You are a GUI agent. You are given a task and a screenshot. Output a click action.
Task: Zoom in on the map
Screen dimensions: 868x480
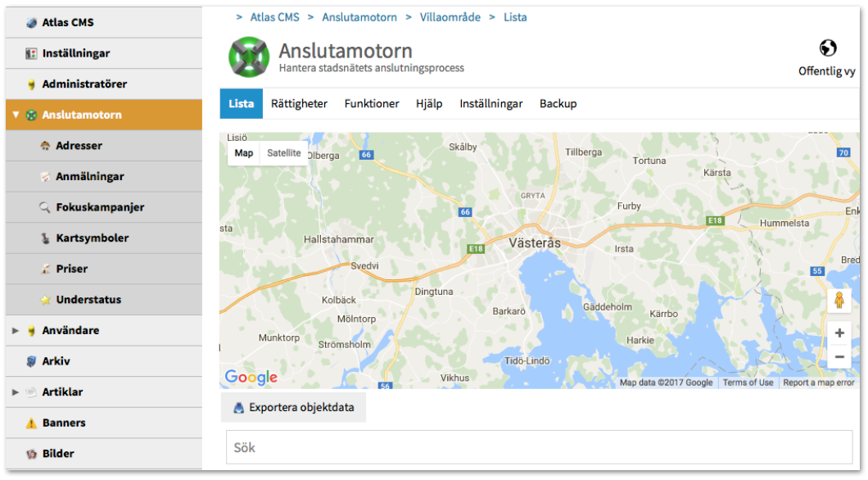[x=839, y=333]
